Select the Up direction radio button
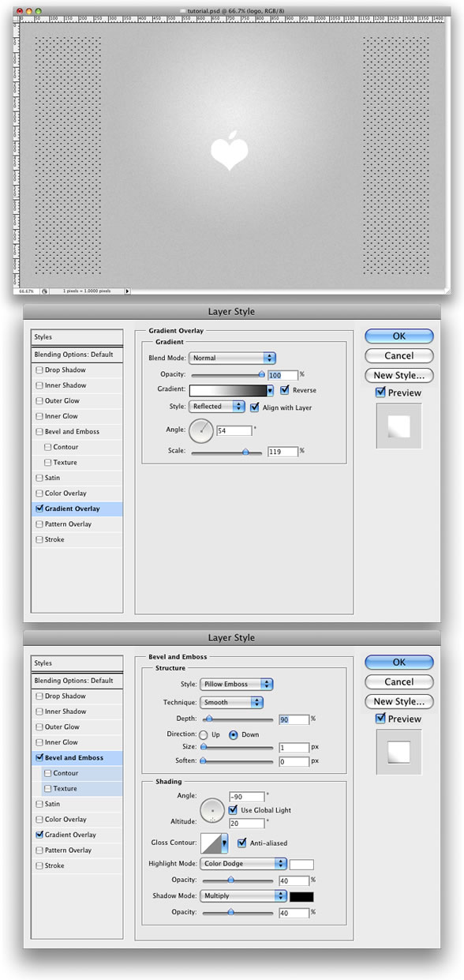 (x=204, y=734)
